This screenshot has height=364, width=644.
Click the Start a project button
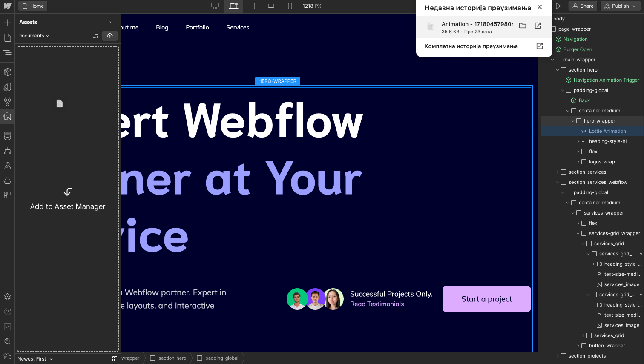[486, 299]
